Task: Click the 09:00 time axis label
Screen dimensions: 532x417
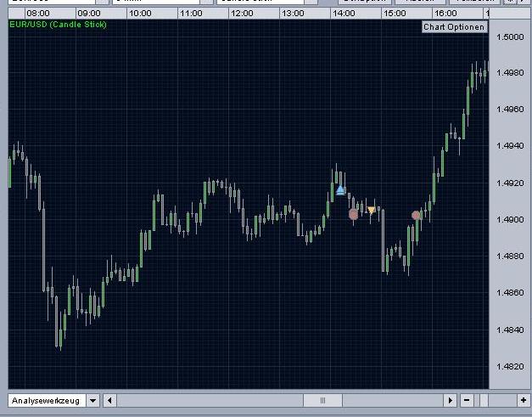Action: pyautogui.click(x=89, y=14)
